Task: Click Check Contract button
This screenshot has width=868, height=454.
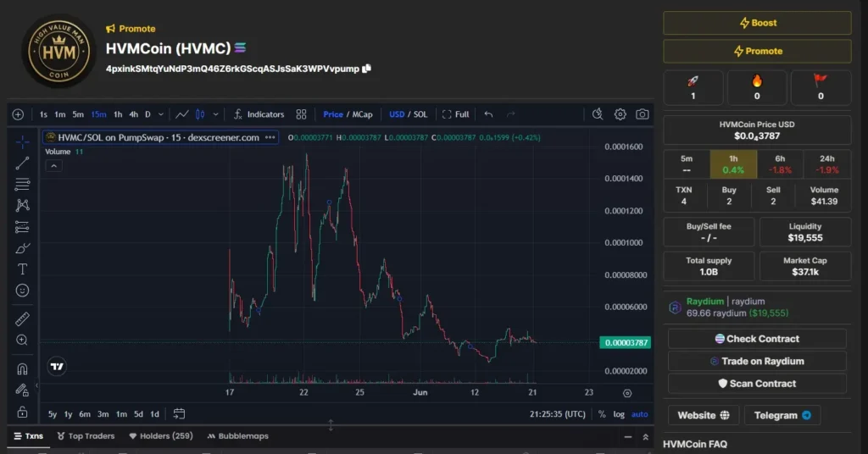Action: (x=757, y=339)
